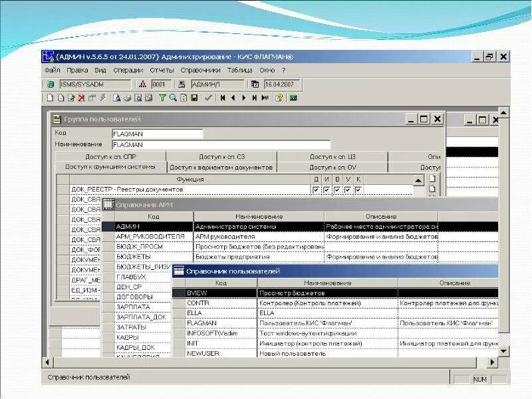Open the Отчеты menu
The height and width of the screenshot is (399, 532).
(162, 70)
